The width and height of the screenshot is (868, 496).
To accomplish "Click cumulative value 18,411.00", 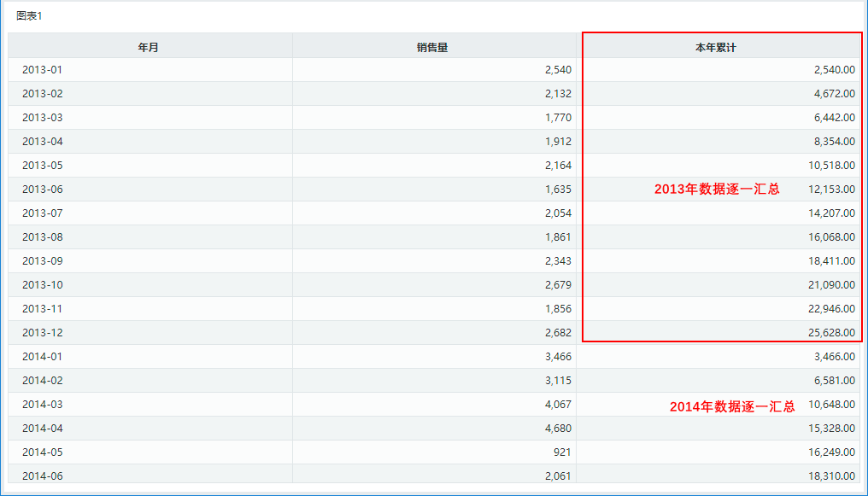I will click(x=831, y=260).
